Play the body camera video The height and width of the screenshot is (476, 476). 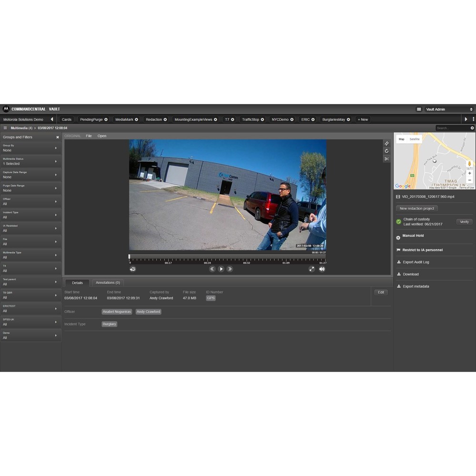[x=221, y=269]
